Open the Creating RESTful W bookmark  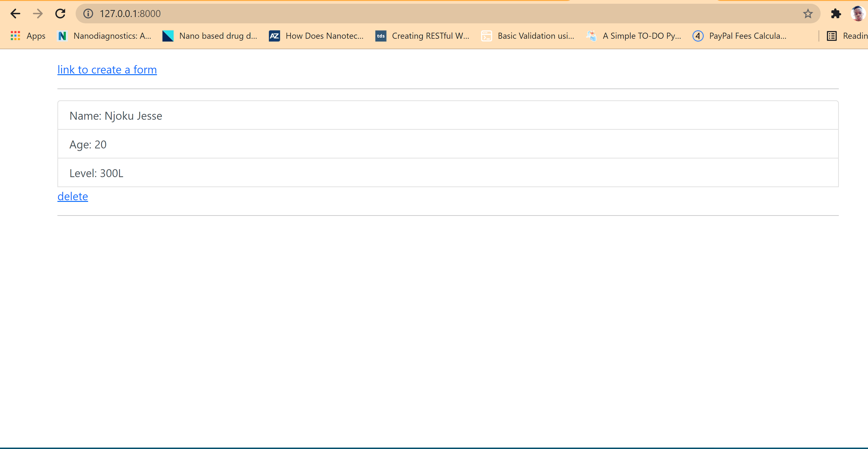coord(422,36)
